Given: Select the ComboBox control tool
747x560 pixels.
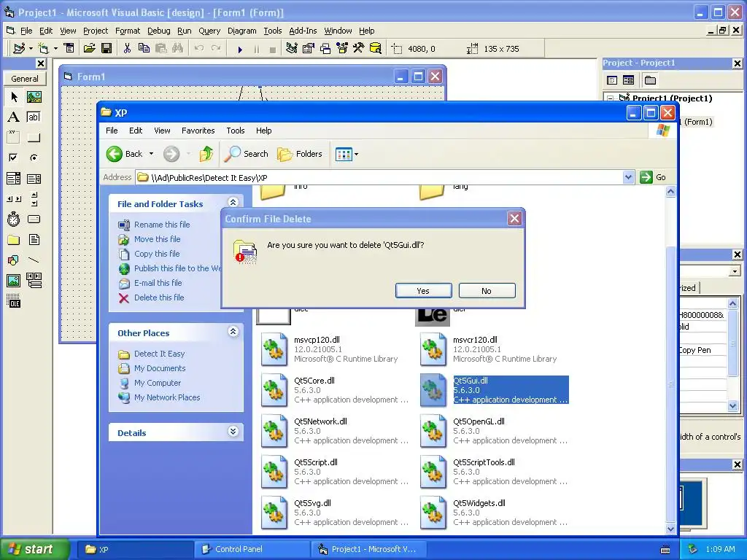Looking at the screenshot, I should (x=14, y=179).
